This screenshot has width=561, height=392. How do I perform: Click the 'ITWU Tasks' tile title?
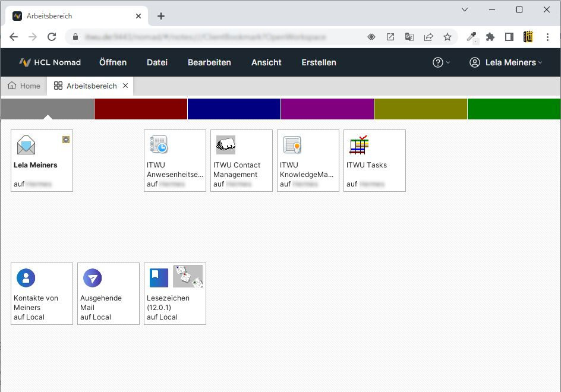[367, 165]
